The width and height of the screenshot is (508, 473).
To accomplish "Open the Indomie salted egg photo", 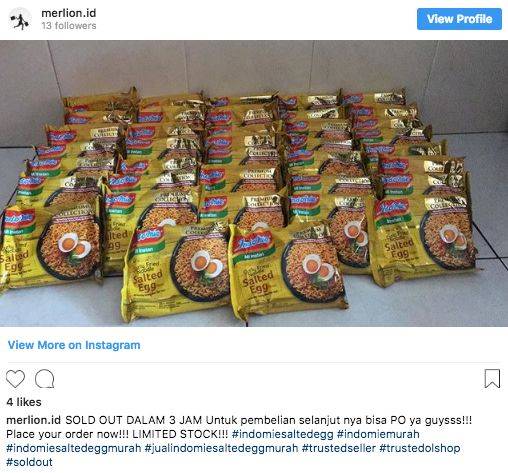I will (x=254, y=183).
